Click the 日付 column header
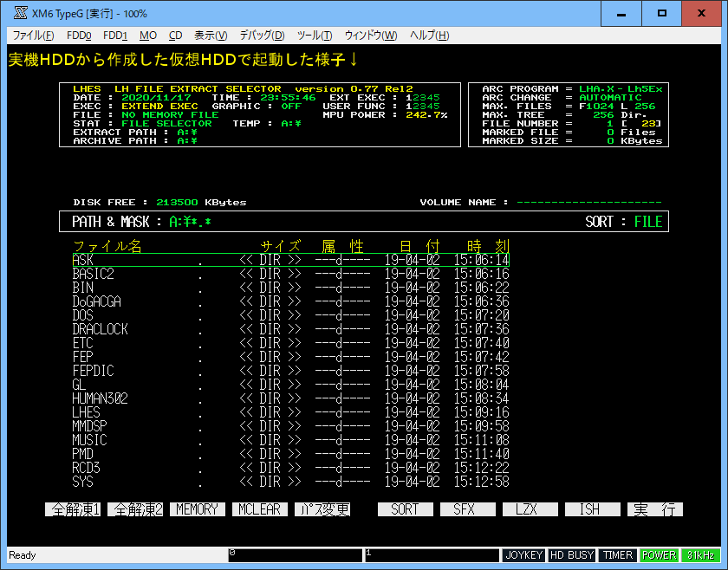 pos(419,246)
